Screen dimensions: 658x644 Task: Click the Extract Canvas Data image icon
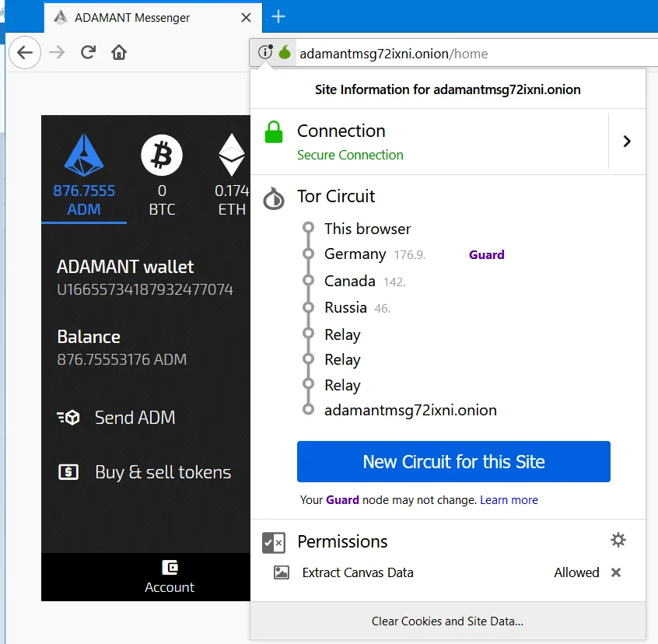click(x=281, y=572)
